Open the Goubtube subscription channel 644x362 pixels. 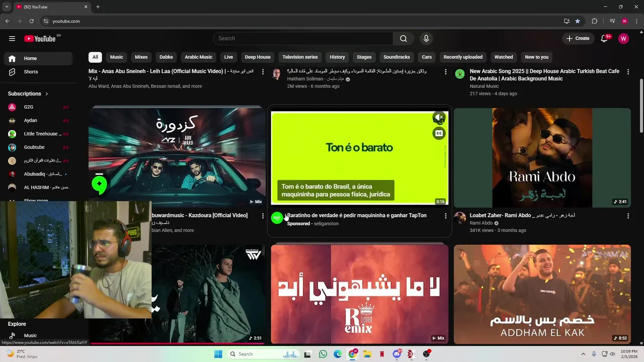point(38,147)
